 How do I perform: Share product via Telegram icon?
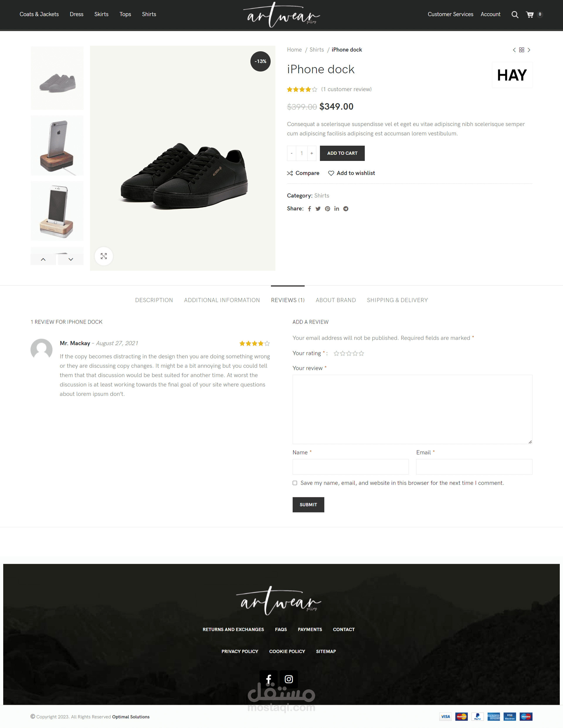[346, 209]
